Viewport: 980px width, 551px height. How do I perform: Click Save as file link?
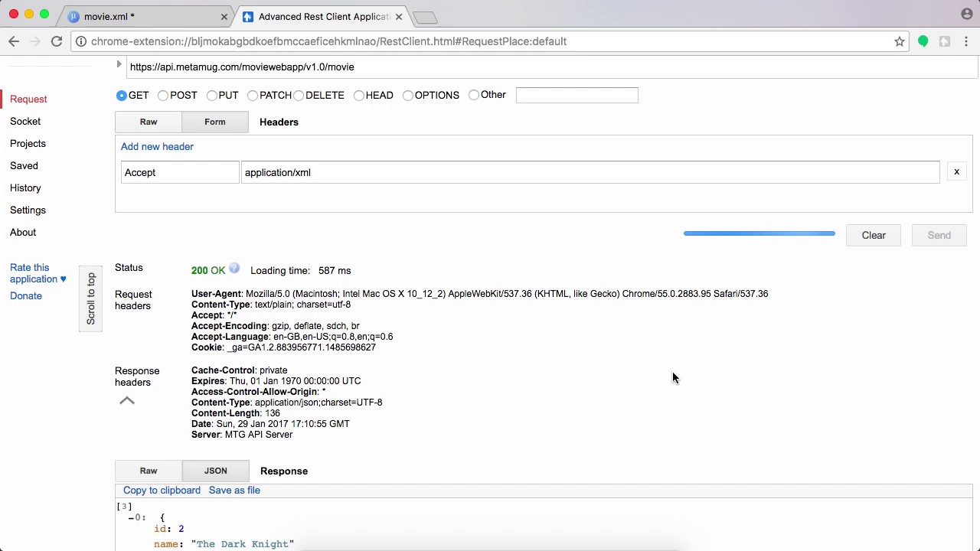[234, 490]
